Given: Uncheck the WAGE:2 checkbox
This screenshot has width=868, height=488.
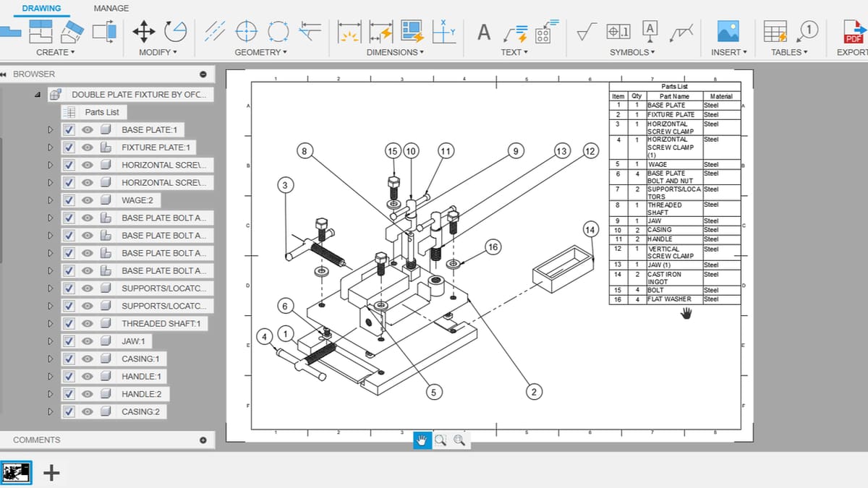Looking at the screenshot, I should [x=69, y=200].
